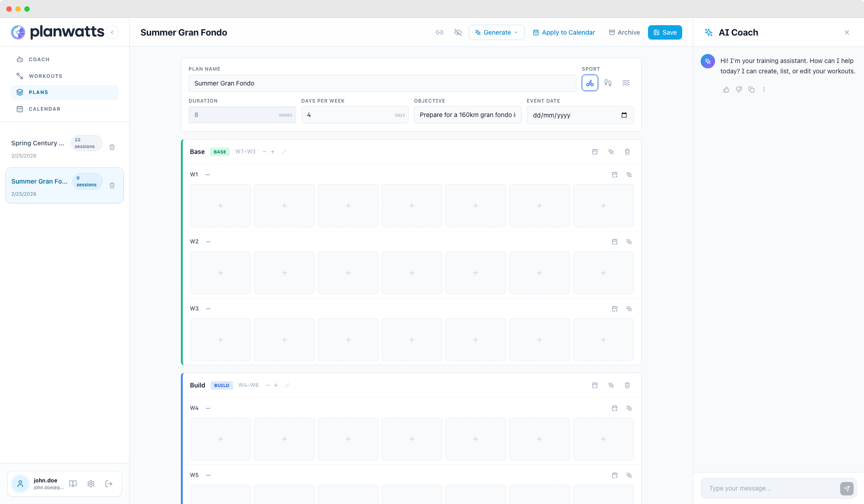Click Apply to Calendar
Screen dimensions: 864x504
[x=564, y=32]
